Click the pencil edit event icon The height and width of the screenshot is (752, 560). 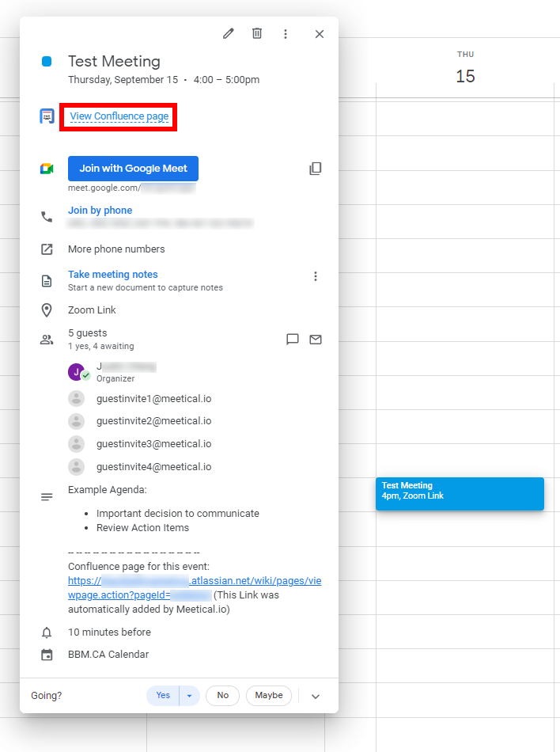click(229, 33)
